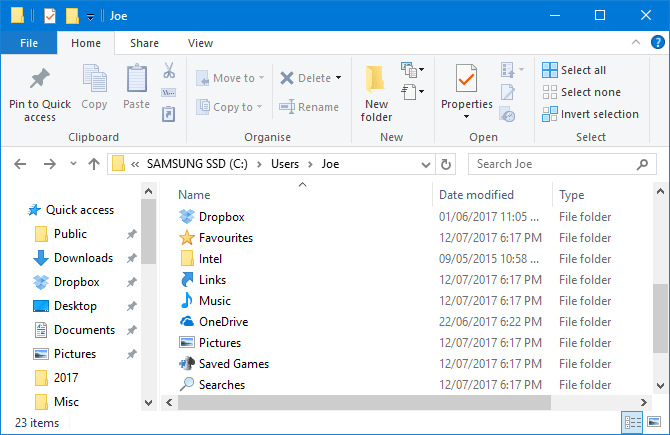
Task: Toggle pin next to Desktop
Action: click(x=132, y=306)
